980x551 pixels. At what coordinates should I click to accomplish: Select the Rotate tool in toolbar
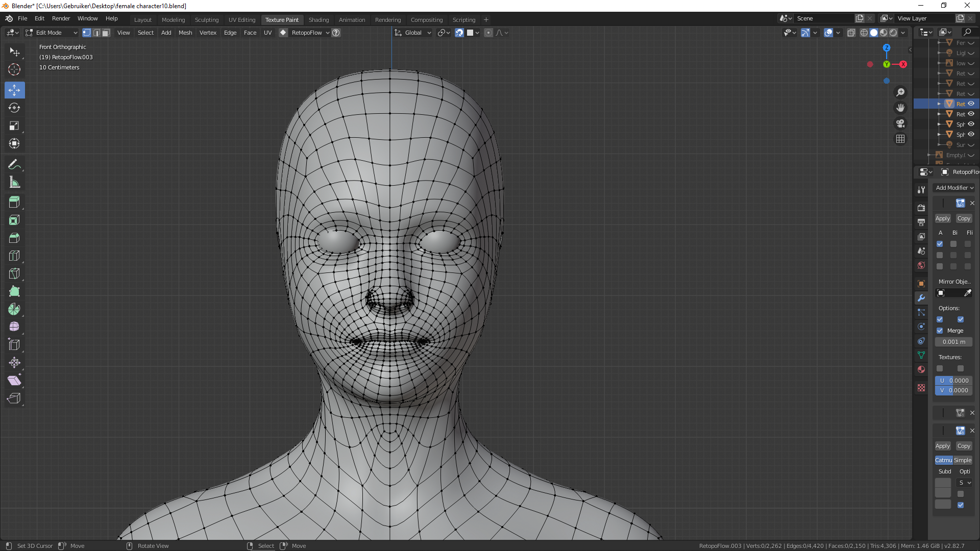[x=14, y=108]
